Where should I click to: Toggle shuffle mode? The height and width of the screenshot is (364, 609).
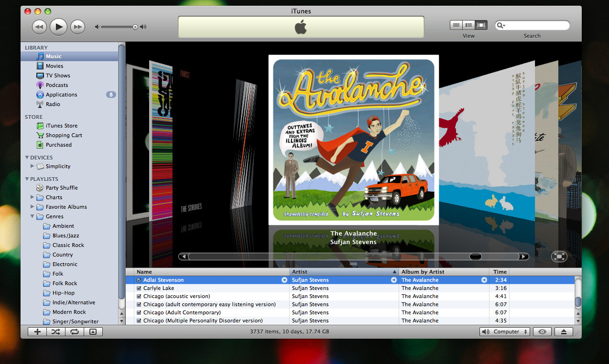click(56, 332)
